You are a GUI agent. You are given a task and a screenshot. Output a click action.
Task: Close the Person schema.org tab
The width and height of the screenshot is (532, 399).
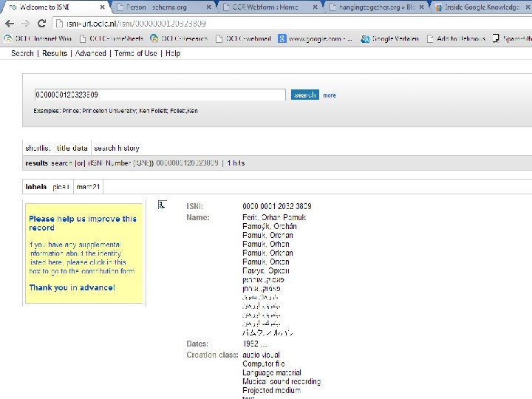(x=208, y=7)
